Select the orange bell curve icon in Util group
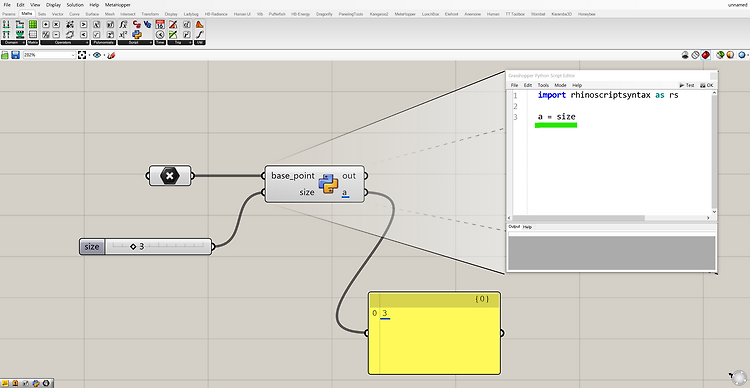This screenshot has height=388, width=750. click(200, 24)
